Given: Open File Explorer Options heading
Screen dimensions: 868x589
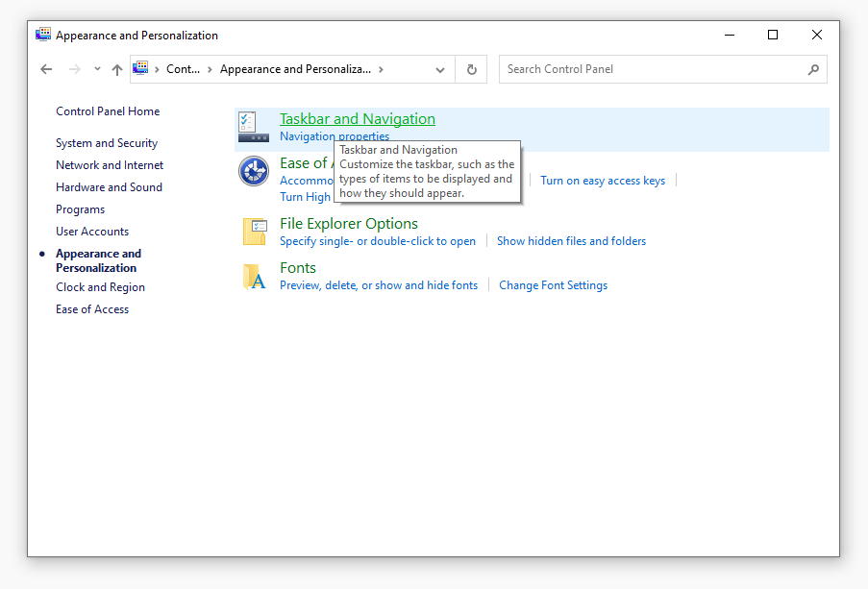Looking at the screenshot, I should (x=349, y=224).
